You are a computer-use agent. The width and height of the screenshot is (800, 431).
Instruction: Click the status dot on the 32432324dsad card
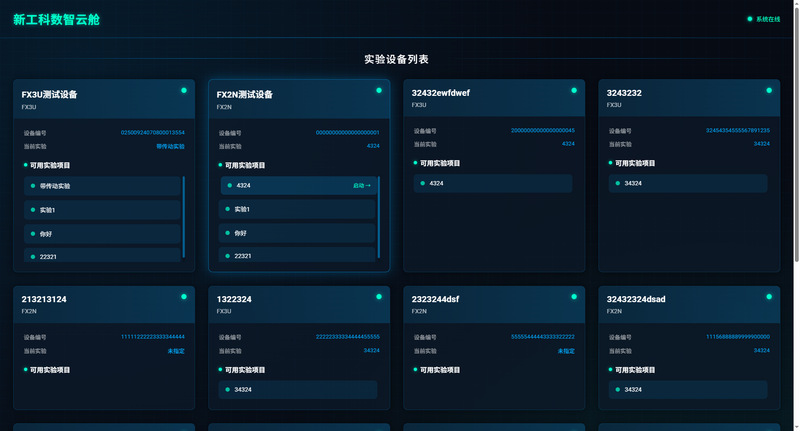point(769,296)
